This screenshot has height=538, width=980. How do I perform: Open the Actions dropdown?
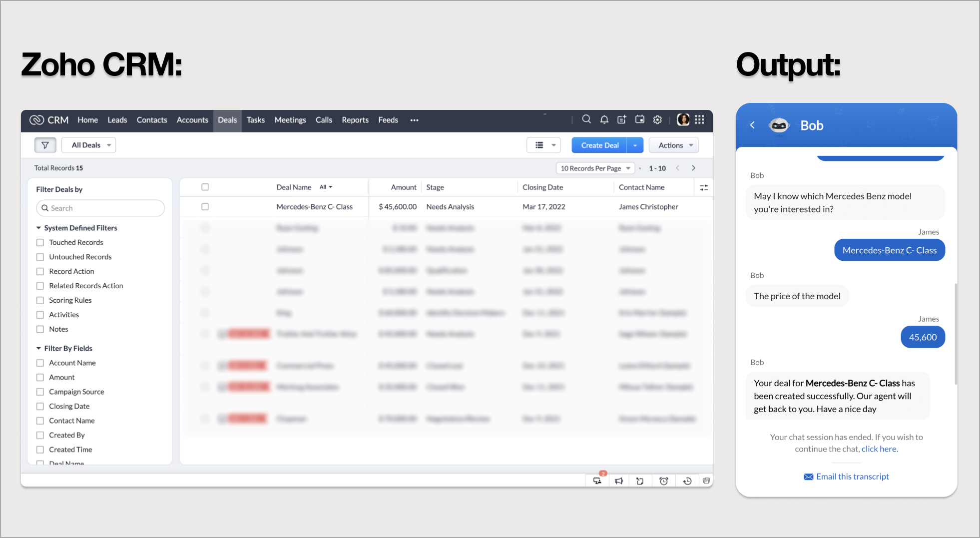(x=674, y=145)
